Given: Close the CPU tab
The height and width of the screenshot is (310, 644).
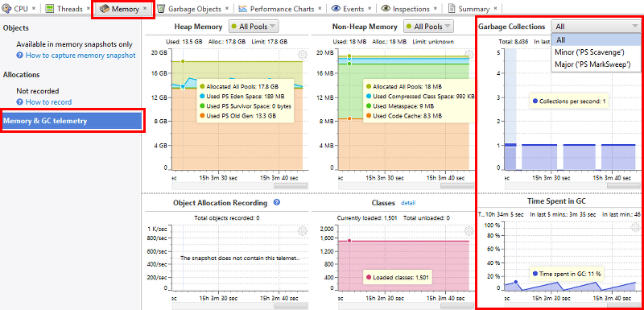Looking at the screenshot, I should coord(34,8).
